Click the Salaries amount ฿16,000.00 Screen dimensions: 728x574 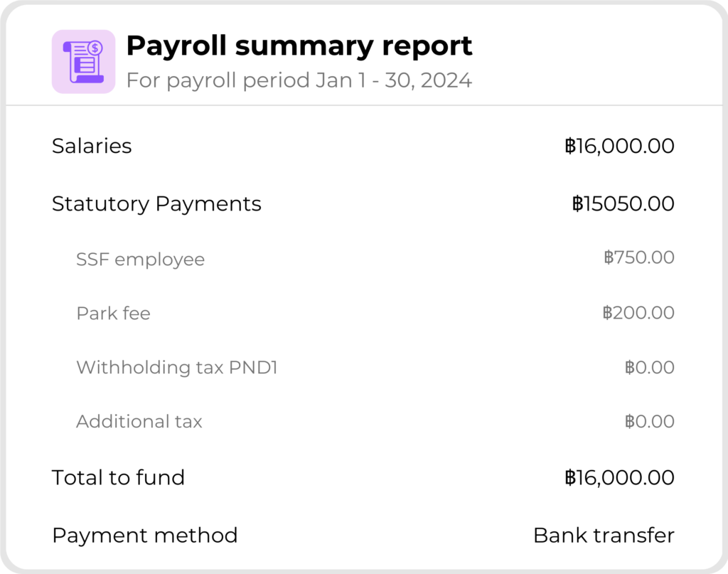(619, 147)
